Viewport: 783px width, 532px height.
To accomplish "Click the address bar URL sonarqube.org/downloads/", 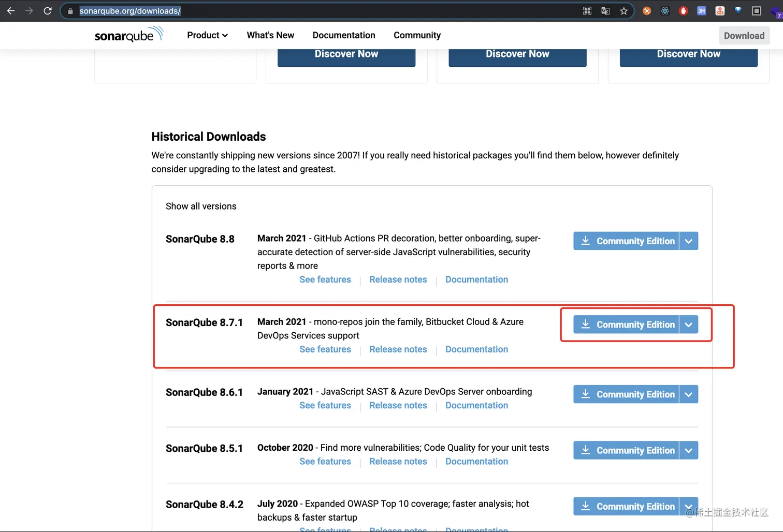I will click(130, 11).
